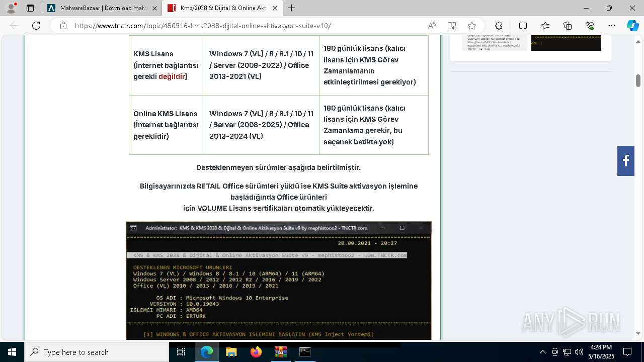Open the tab actions menu icon

pyautogui.click(x=30, y=8)
